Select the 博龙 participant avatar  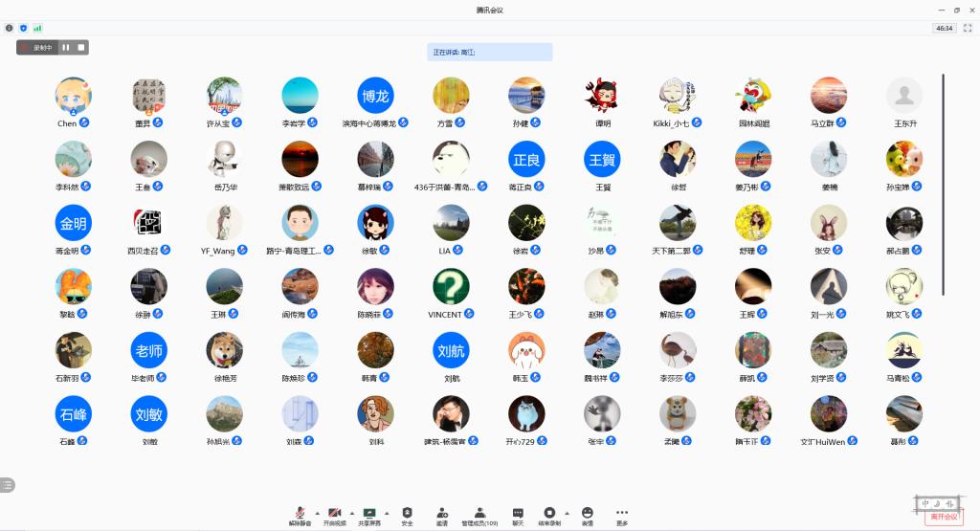tap(375, 96)
